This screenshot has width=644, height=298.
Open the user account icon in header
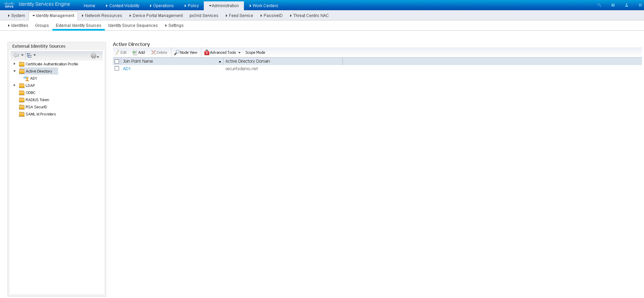pyautogui.click(x=627, y=5)
